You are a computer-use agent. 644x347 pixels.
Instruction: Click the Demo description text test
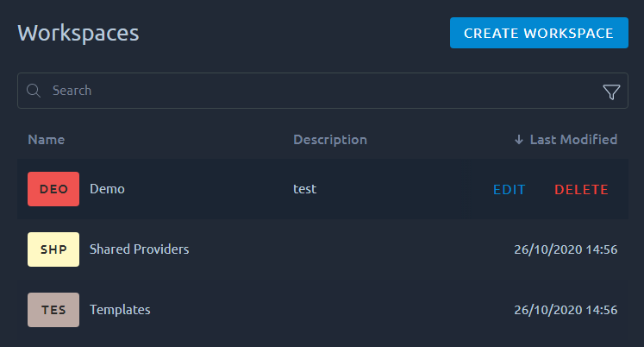(304, 189)
